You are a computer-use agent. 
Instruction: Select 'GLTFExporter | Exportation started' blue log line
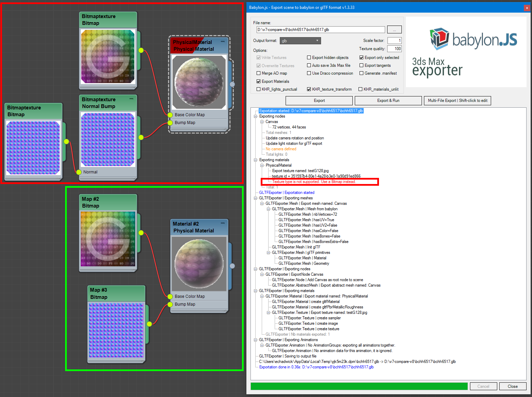tap(287, 193)
